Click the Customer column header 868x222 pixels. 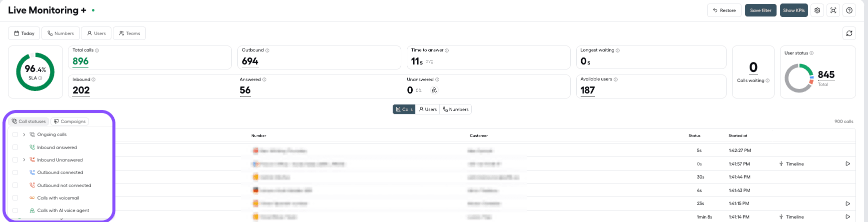479,136
